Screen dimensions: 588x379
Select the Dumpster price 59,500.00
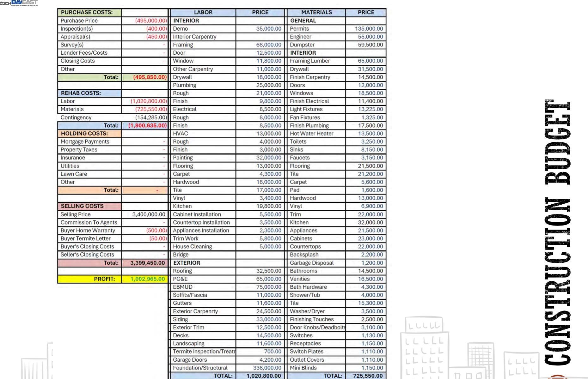pos(370,45)
